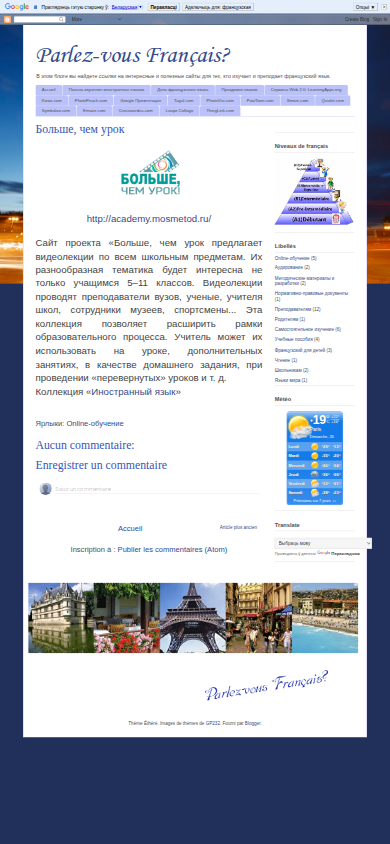Close the Google Translate bar
The height and width of the screenshot is (844, 390).
click(384, 7)
